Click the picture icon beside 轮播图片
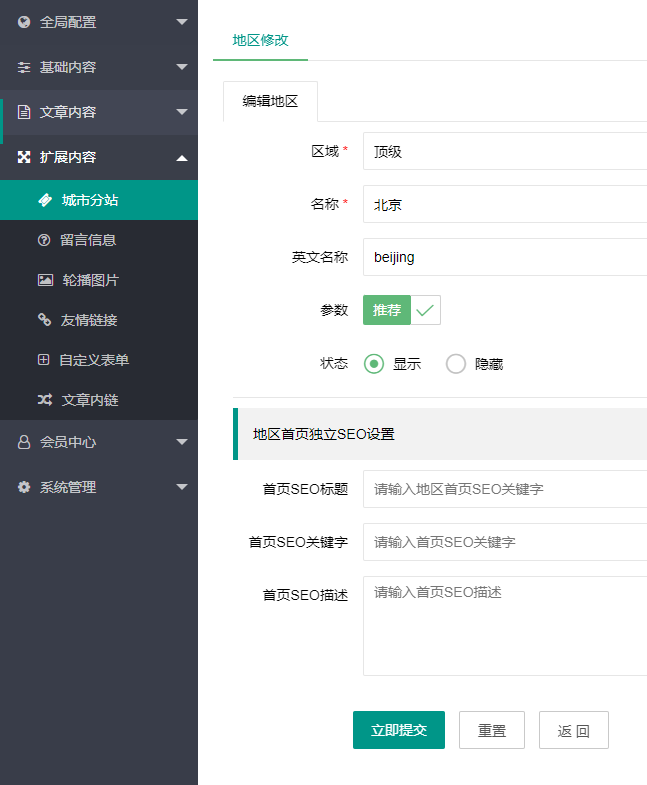Screen dimensions: 647x785 click(45, 280)
